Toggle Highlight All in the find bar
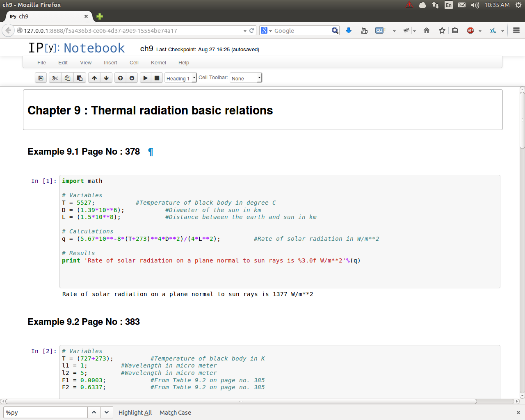The image size is (525, 420). (135, 413)
